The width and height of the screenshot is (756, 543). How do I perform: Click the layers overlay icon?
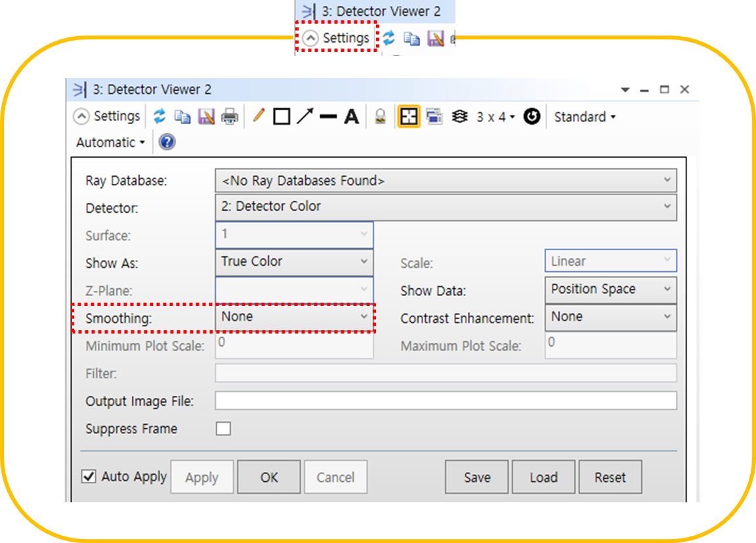(460, 116)
